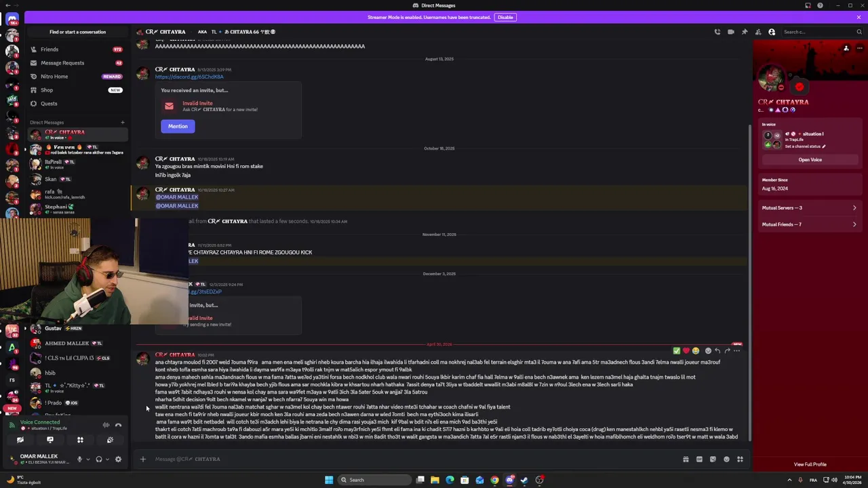Turn on camera in the voice panel

[20, 440]
